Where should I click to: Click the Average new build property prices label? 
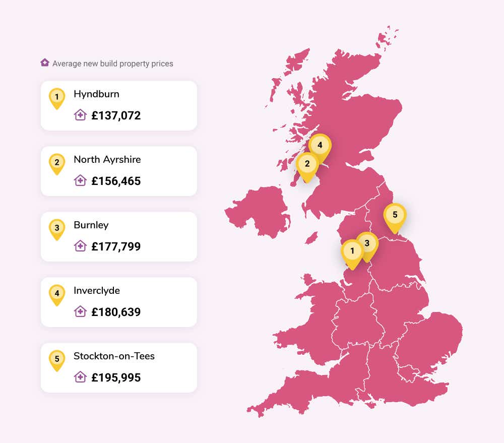[113, 64]
